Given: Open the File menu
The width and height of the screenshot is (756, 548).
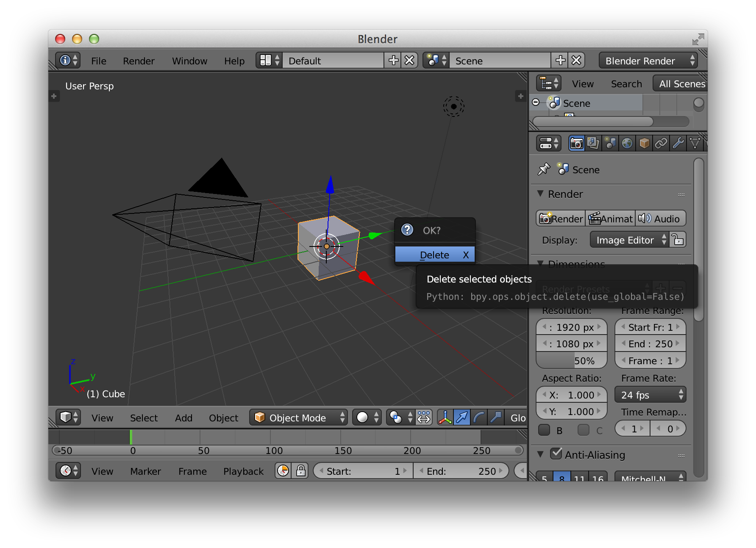Looking at the screenshot, I should click(x=99, y=61).
